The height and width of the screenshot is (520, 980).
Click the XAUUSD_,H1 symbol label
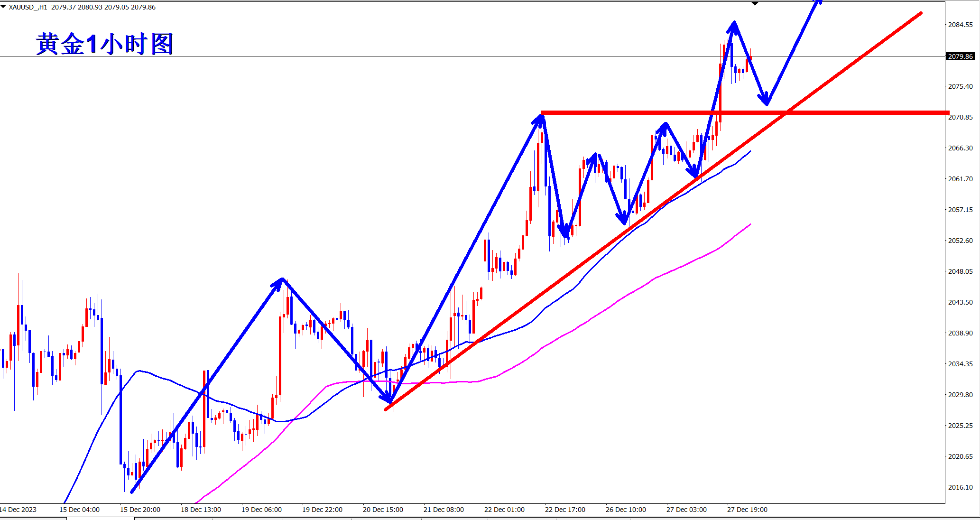point(28,7)
